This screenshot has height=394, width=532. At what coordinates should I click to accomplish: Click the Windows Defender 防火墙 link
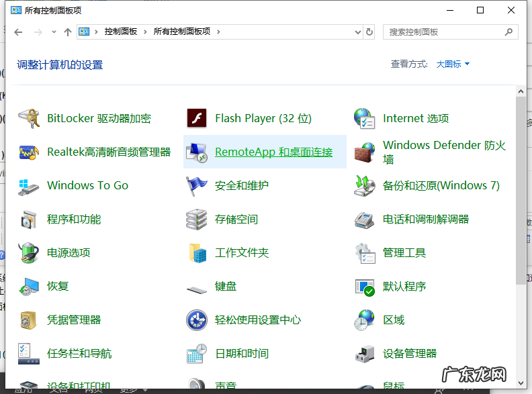tap(444, 152)
